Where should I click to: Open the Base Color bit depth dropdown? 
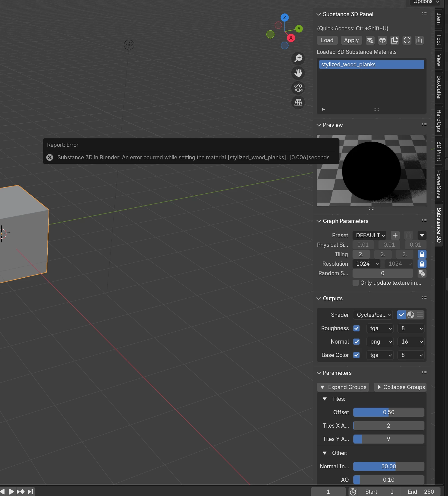(x=411, y=355)
